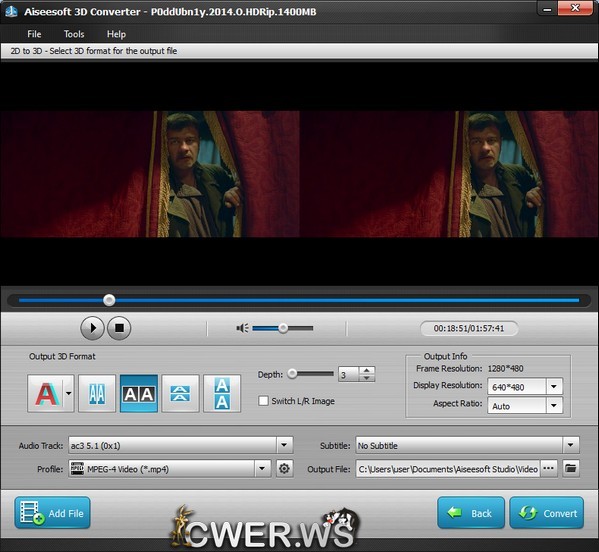Screen dimensions: 599x552
Task: Play the video preview
Action: pos(92,328)
